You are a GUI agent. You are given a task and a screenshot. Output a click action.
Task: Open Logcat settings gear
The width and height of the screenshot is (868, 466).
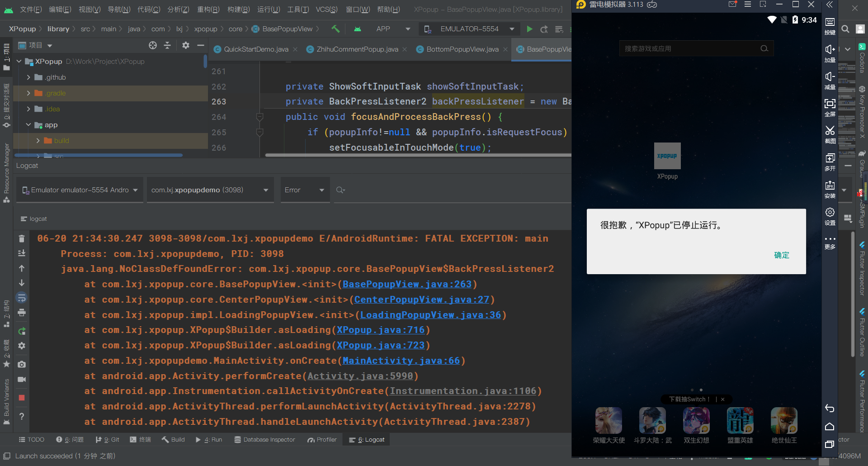pos(21,346)
